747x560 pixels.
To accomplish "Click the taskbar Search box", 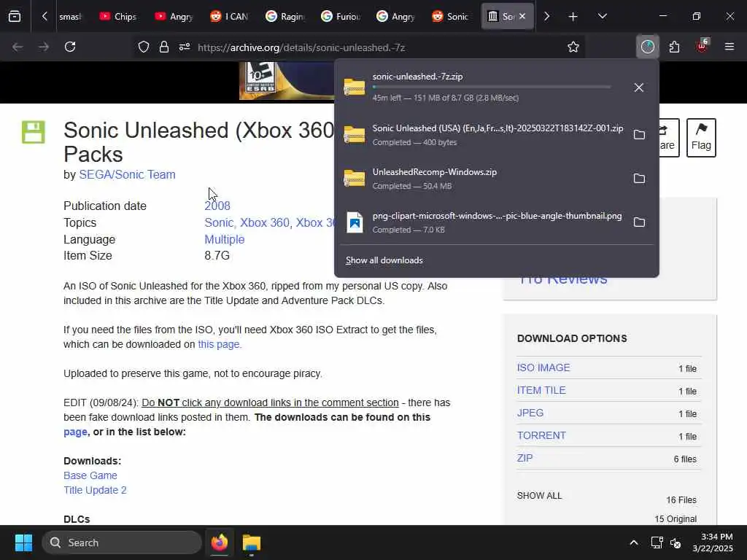I will point(122,542).
